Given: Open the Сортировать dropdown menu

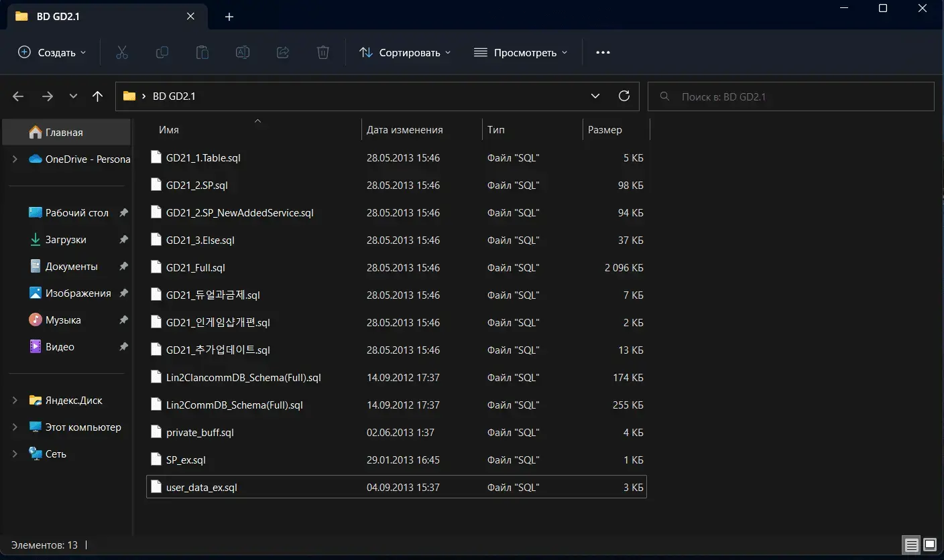Looking at the screenshot, I should (x=405, y=52).
